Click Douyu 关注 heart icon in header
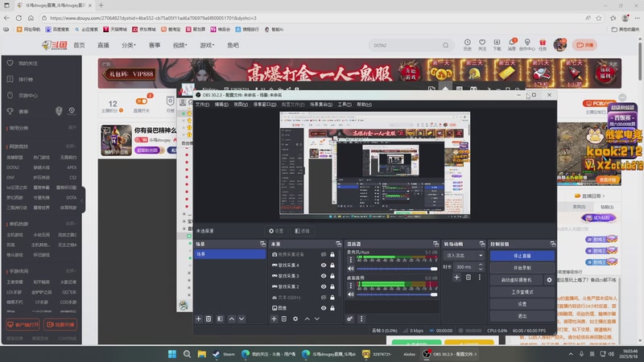 tap(482, 45)
